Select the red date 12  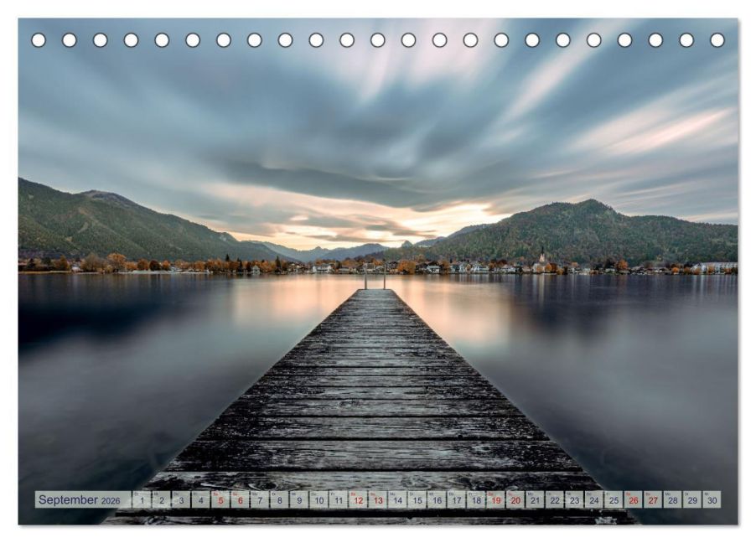358,500
